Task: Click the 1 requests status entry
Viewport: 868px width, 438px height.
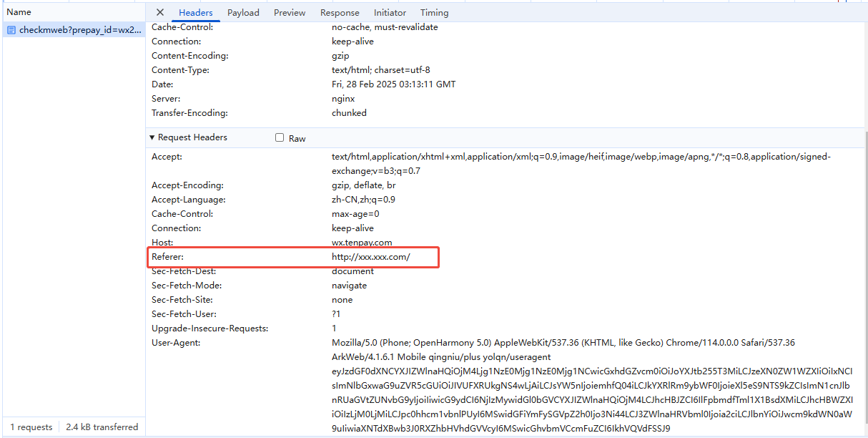Action: tap(31, 427)
